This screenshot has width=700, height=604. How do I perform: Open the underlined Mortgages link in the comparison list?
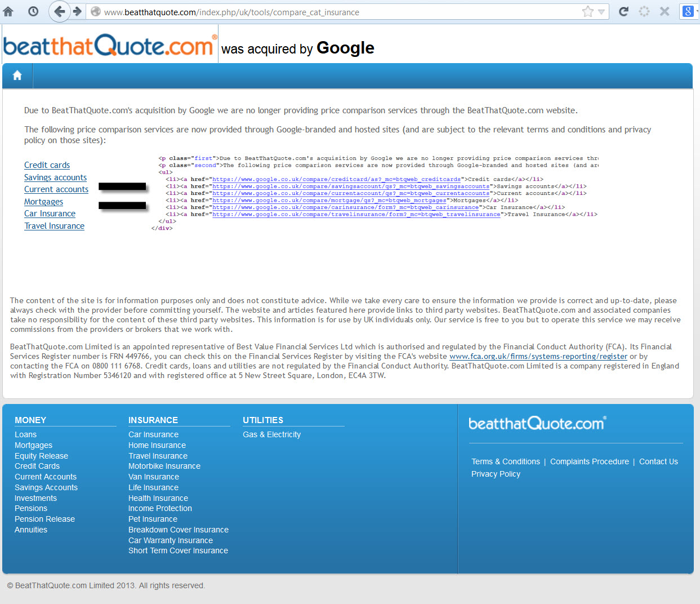click(43, 202)
